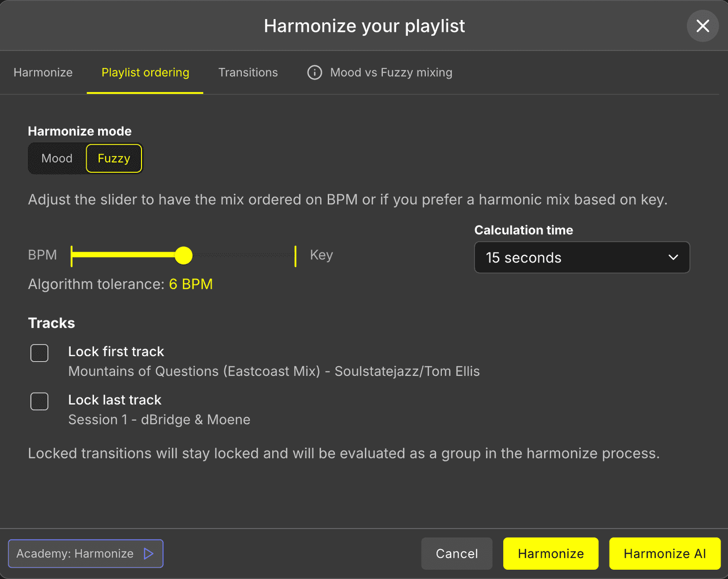Open the Transitions tab

coord(248,72)
